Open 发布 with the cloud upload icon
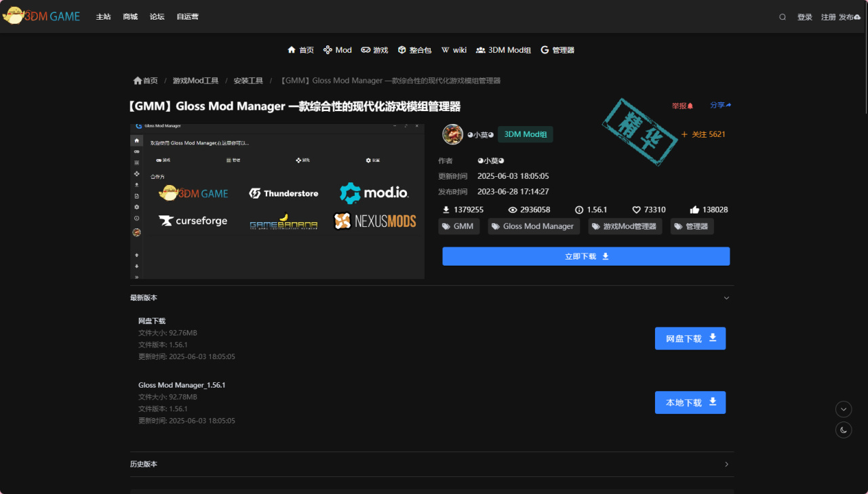The image size is (868, 494). pyautogui.click(x=850, y=17)
